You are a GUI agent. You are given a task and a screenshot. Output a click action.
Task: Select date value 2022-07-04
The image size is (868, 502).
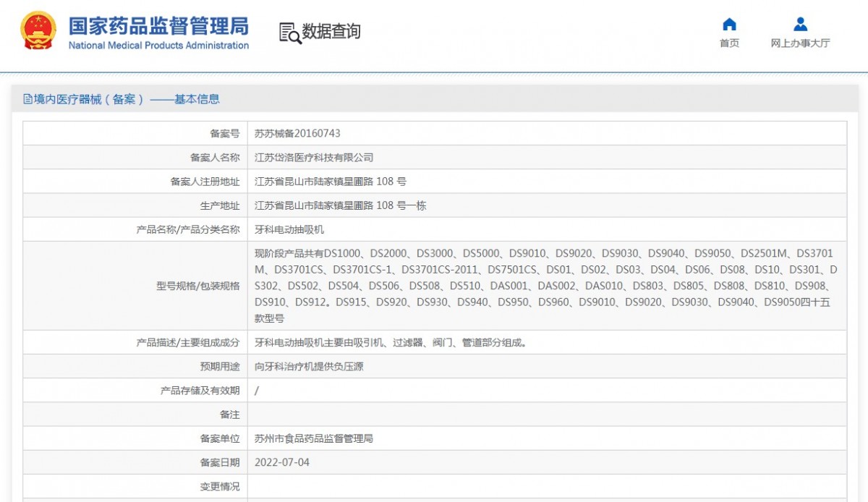pos(282,462)
